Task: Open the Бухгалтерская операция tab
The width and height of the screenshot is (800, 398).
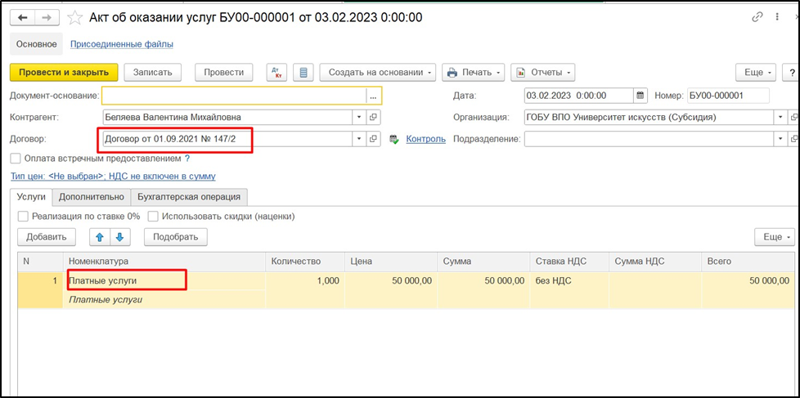Action: [189, 196]
